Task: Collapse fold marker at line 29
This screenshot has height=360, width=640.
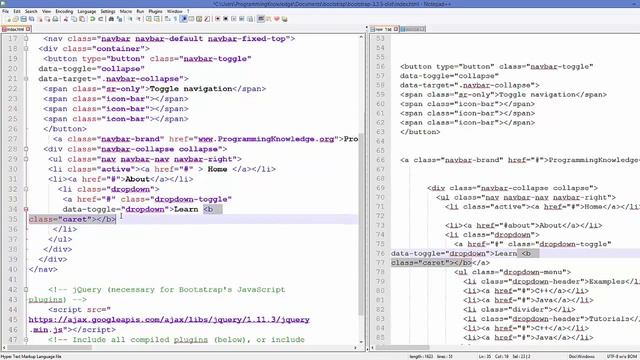Action: [x=26, y=159]
